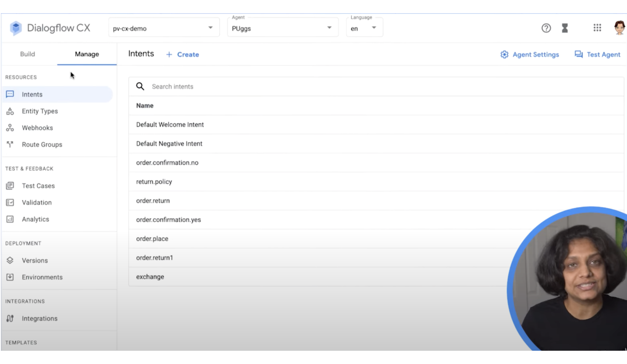Open the Default Negative Intent row
The width and height of the screenshot is (627, 364).
click(376, 144)
